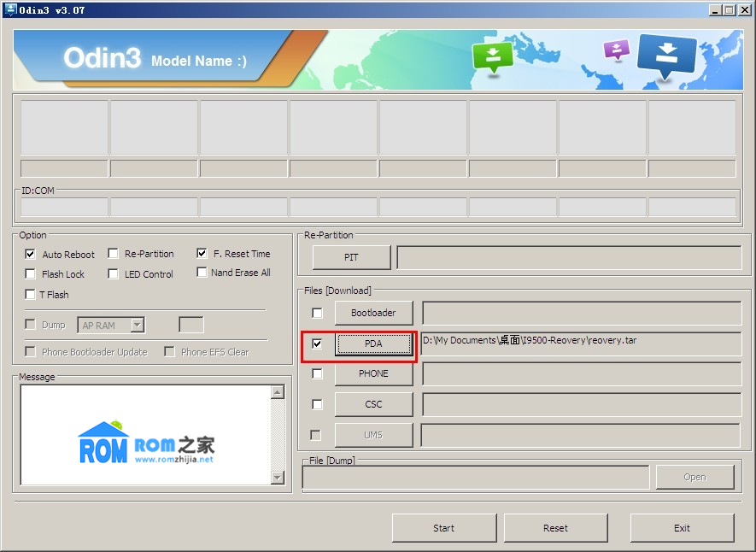Uncheck the PDA file checkbox
The height and width of the screenshot is (552, 756).
point(317,344)
